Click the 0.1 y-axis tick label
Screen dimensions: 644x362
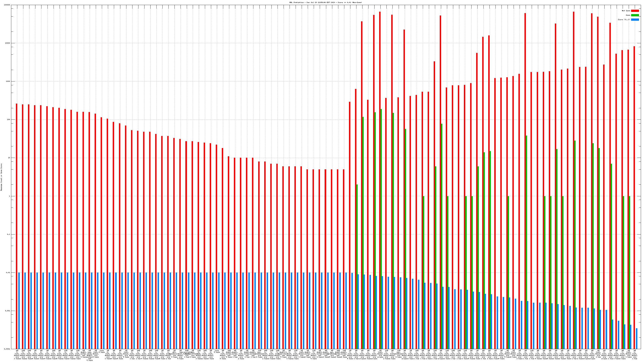click(x=9, y=234)
